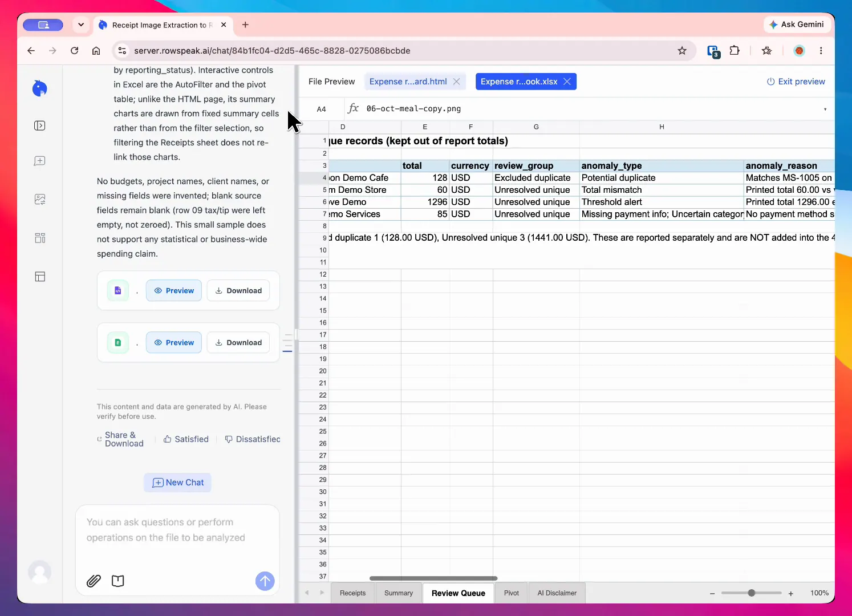Open the user avatar at sidebar bottom
Viewport: 852px width, 616px height.
point(40,572)
